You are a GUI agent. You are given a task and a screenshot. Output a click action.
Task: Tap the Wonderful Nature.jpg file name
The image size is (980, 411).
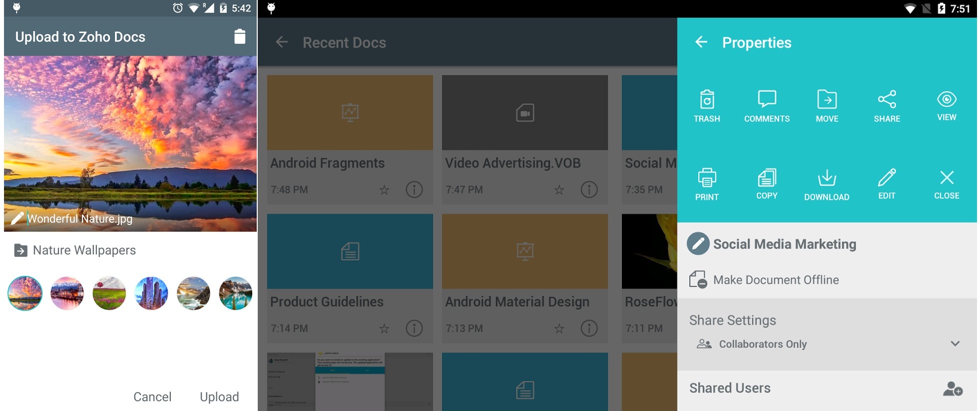coord(80,218)
